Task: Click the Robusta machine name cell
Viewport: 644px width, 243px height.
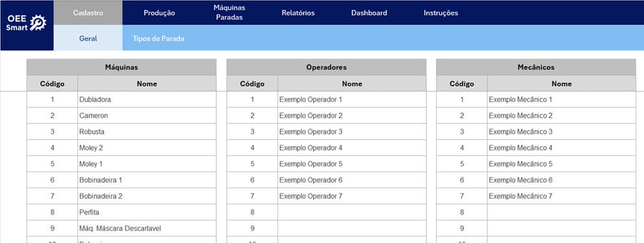Action: [147, 131]
